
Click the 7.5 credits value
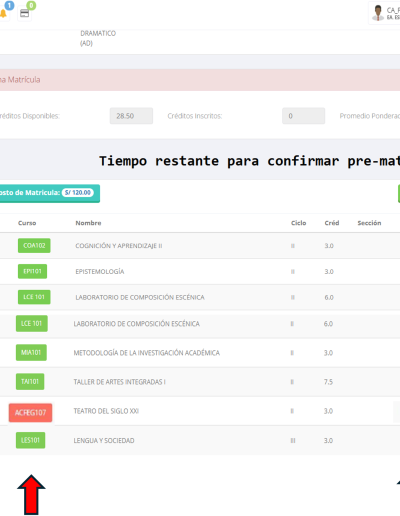328,382
